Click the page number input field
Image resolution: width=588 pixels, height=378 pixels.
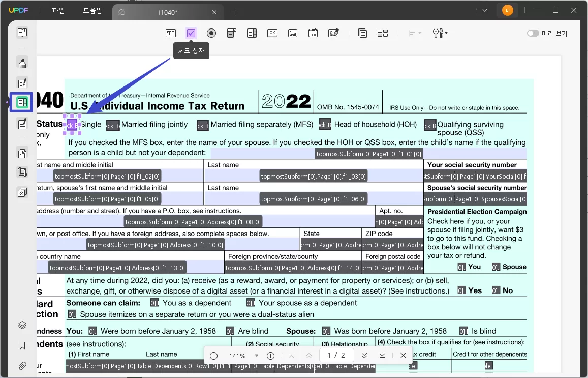pyautogui.click(x=336, y=355)
